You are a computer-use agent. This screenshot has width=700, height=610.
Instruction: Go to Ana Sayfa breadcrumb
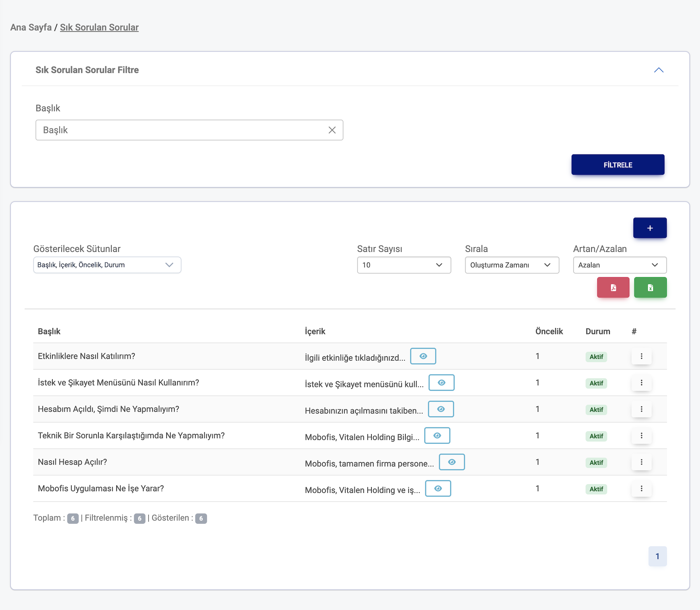point(31,27)
